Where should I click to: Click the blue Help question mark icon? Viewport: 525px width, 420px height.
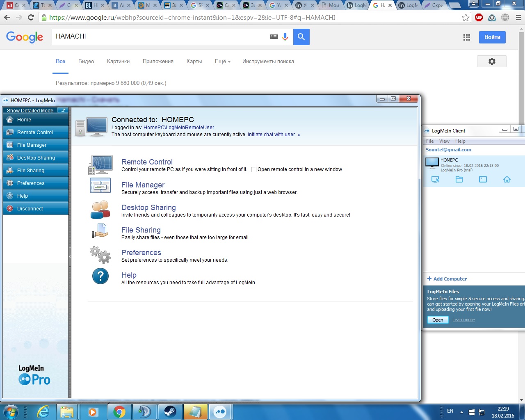pos(100,276)
